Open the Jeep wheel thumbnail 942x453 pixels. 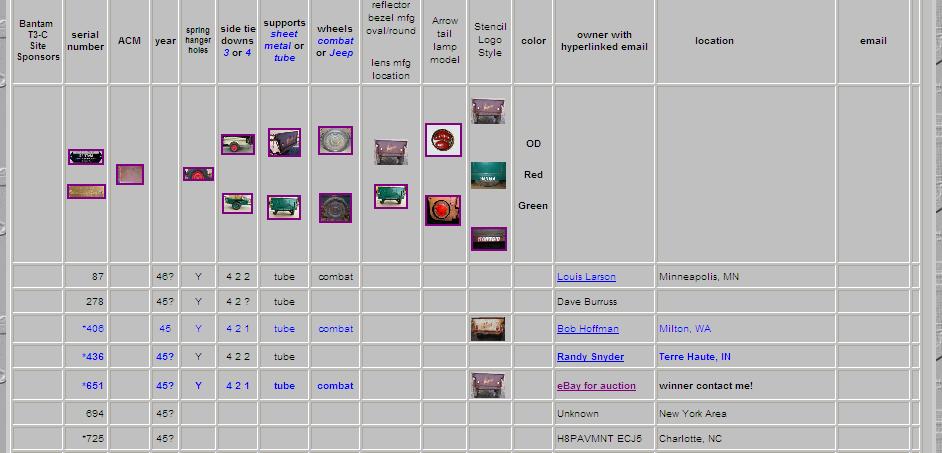coord(335,207)
